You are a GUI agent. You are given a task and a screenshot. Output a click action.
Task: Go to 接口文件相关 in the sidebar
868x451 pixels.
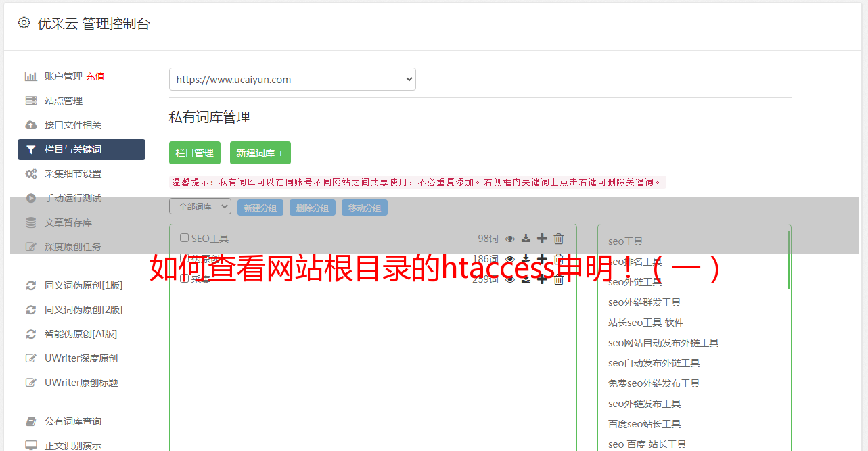pyautogui.click(x=73, y=125)
